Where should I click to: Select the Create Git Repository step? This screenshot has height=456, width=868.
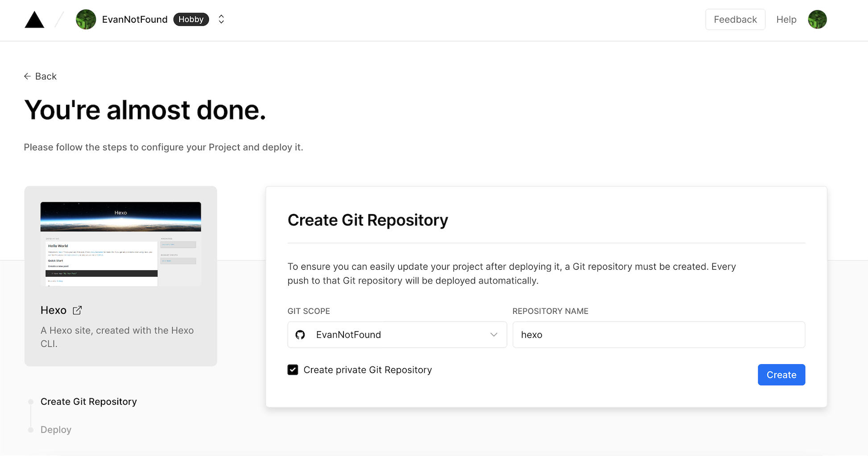tap(89, 402)
